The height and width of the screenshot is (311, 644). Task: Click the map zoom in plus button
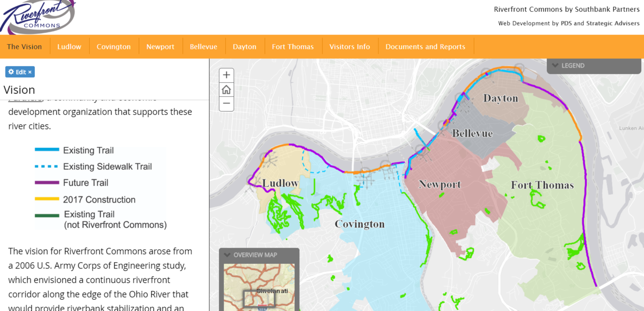tap(226, 75)
